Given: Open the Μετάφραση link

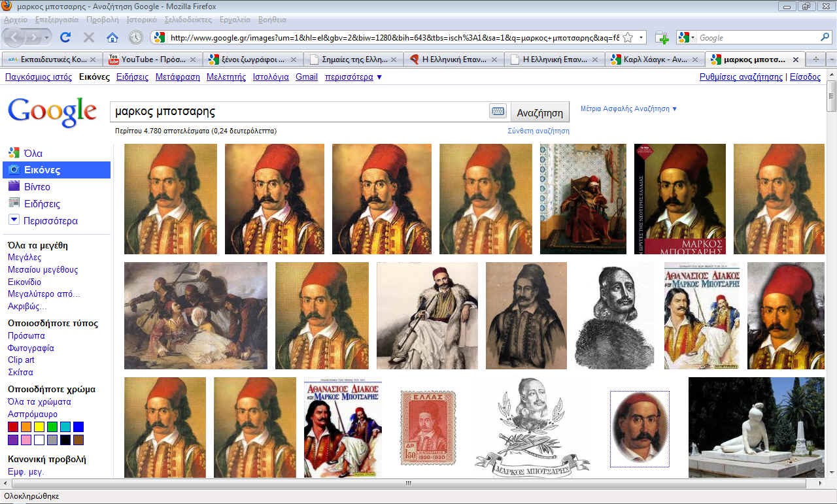Looking at the screenshot, I should coord(178,77).
